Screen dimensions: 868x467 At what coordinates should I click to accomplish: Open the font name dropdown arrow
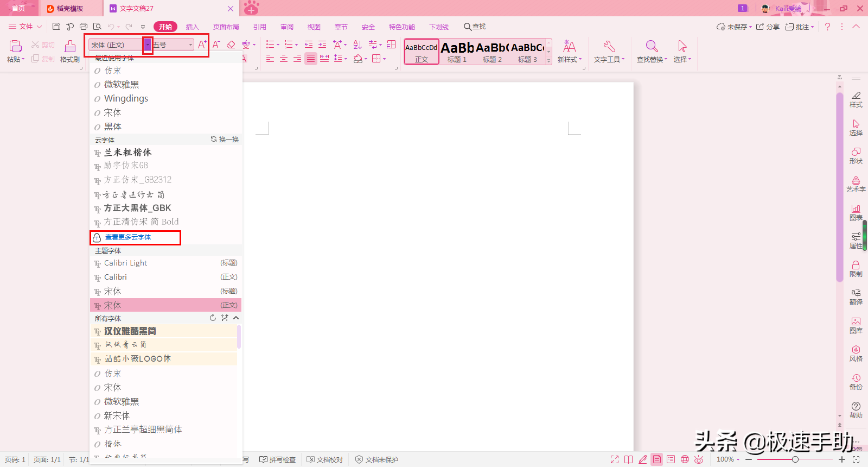tap(148, 45)
